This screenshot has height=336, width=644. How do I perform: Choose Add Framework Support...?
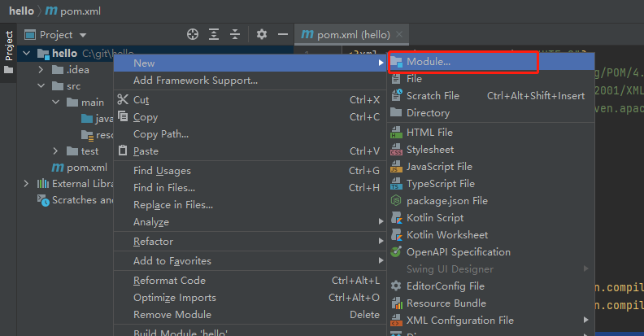click(x=250, y=80)
